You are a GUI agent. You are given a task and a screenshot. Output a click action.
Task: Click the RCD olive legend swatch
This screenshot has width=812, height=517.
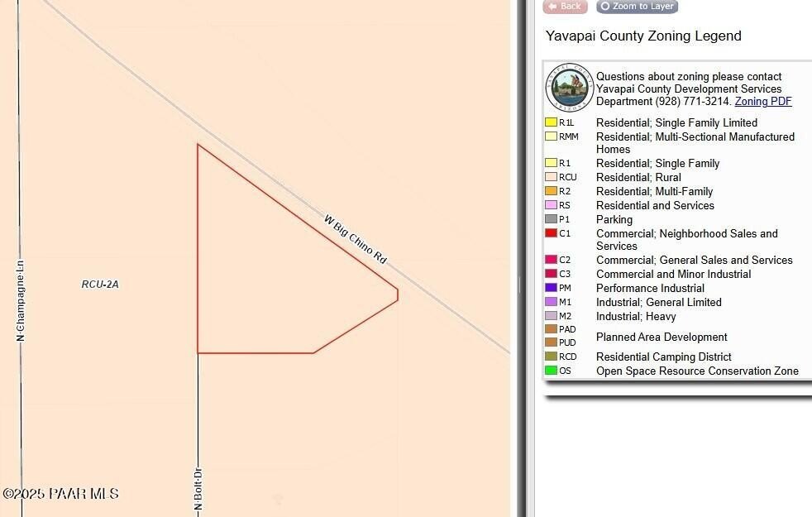[551, 357]
